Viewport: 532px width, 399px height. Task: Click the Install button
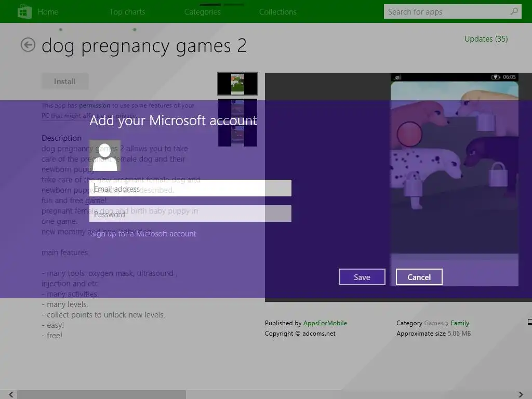[x=65, y=82]
